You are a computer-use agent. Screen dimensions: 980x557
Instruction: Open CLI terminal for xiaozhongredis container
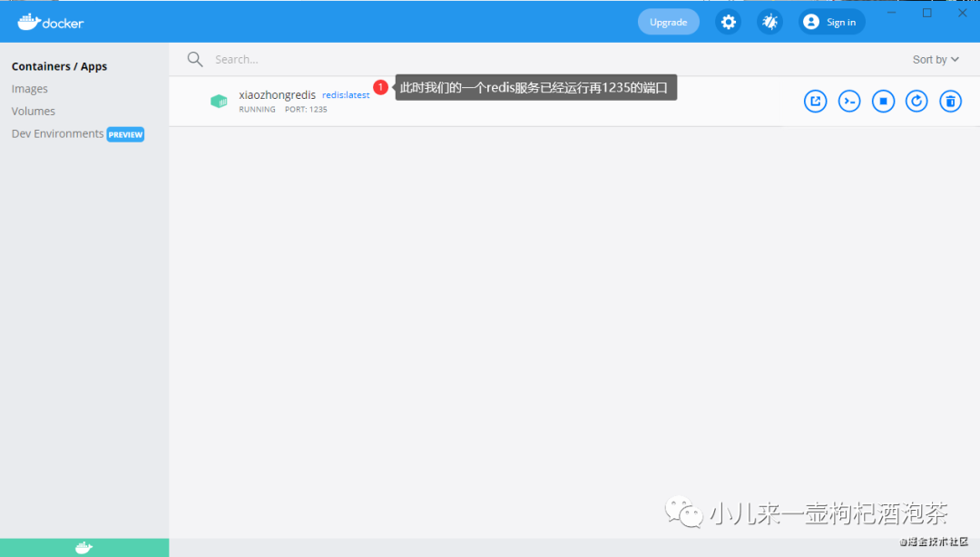(848, 102)
